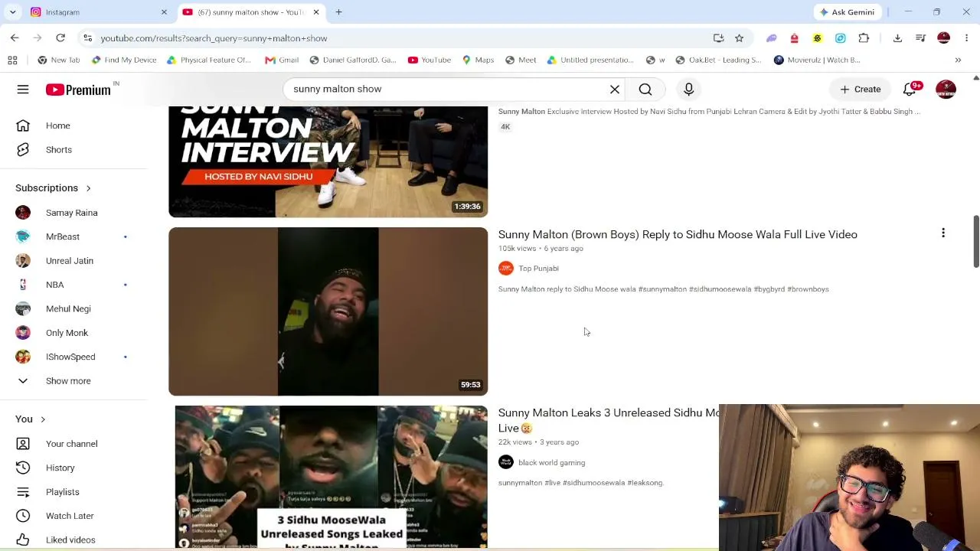Open the black world gaming channel avatar

click(505, 462)
